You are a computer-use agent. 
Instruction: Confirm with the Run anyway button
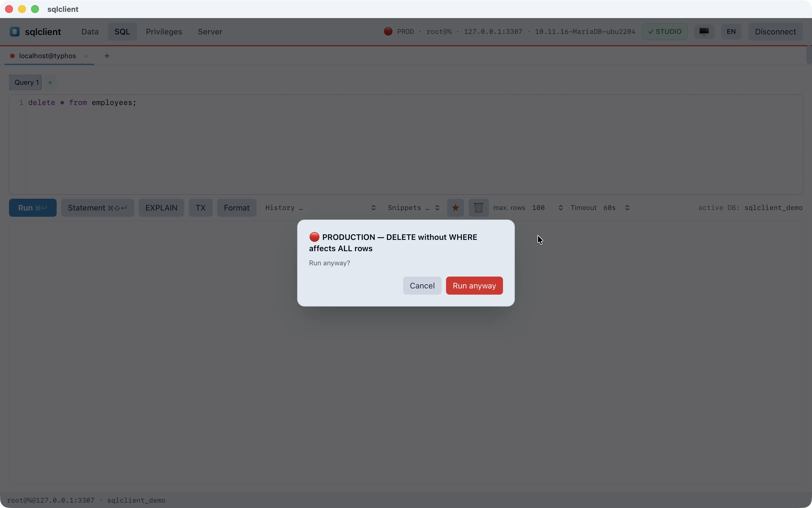point(474,286)
